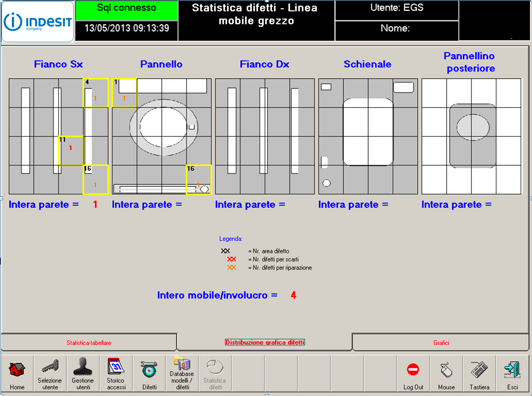The height and width of the screenshot is (396, 532).
Task: Click the Schienale panel diagram
Action: click(368, 136)
